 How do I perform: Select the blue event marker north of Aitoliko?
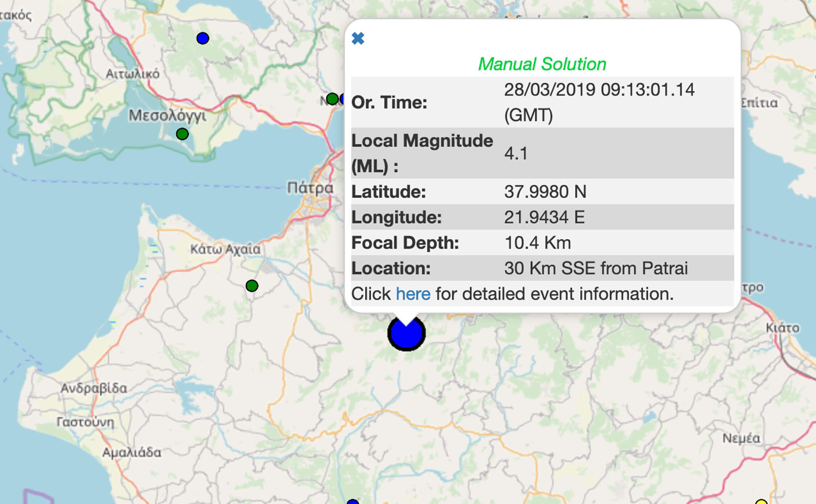pyautogui.click(x=203, y=38)
